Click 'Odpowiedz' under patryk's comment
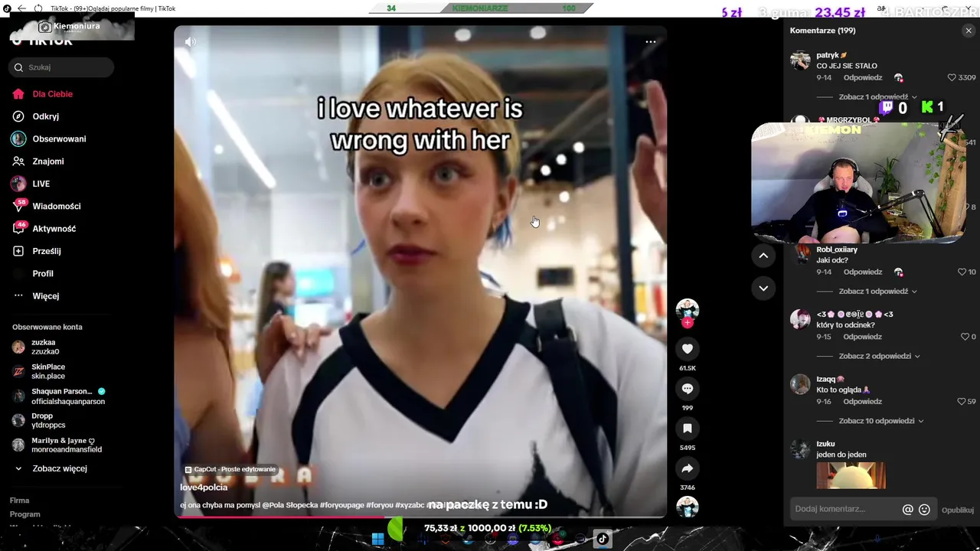 863,77
